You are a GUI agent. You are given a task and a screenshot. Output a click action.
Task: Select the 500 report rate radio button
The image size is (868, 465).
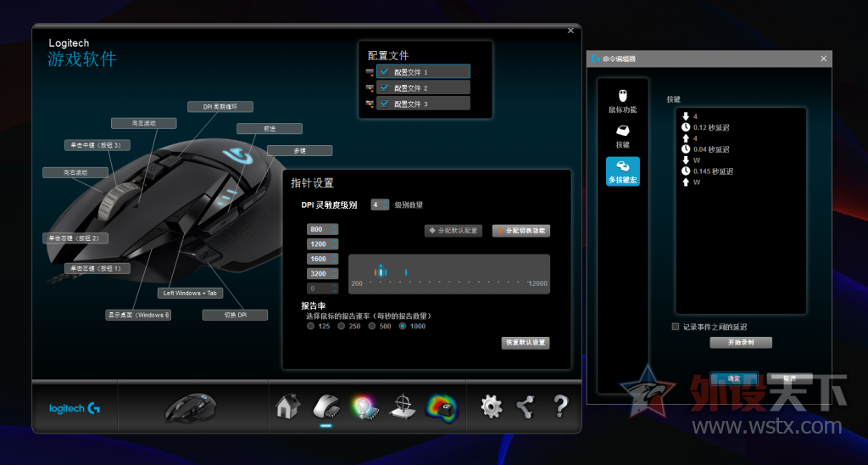[x=372, y=327]
